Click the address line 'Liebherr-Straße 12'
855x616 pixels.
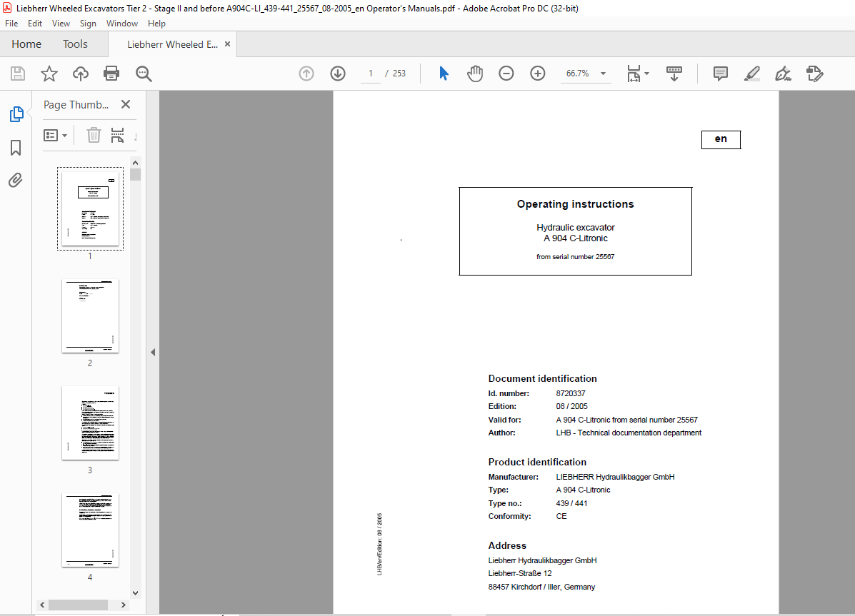(520, 573)
